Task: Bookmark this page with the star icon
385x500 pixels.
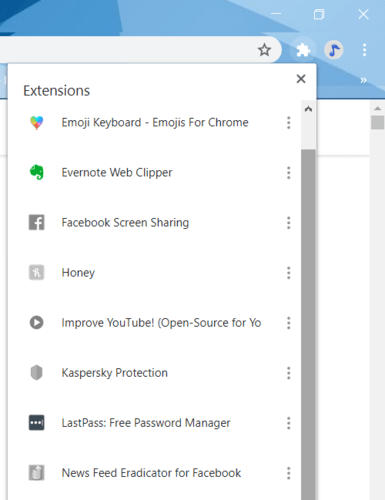Action: click(264, 50)
